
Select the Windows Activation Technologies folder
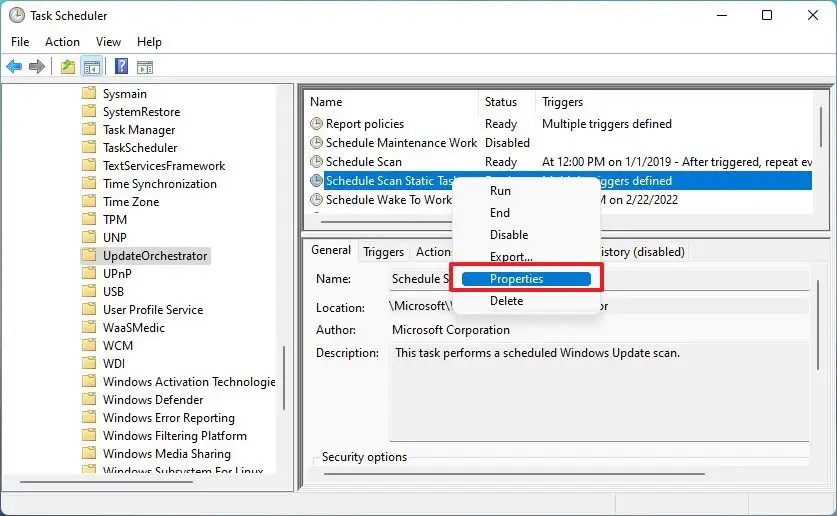189,382
